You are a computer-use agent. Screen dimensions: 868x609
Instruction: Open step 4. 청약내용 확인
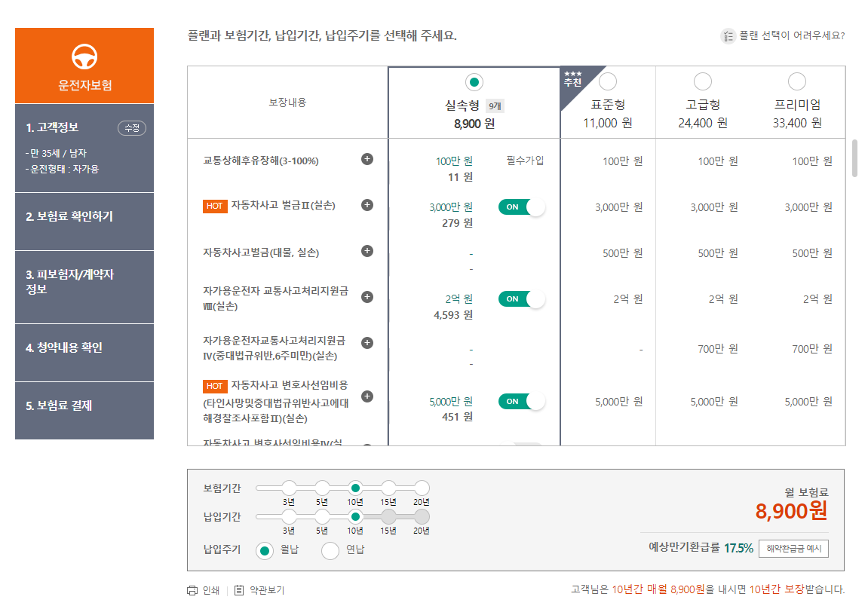coord(84,353)
